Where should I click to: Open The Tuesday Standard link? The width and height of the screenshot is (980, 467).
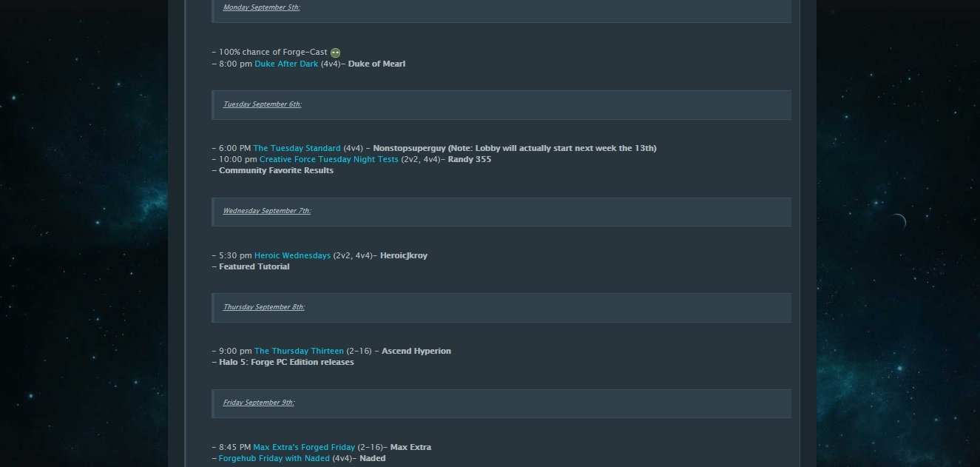297,148
